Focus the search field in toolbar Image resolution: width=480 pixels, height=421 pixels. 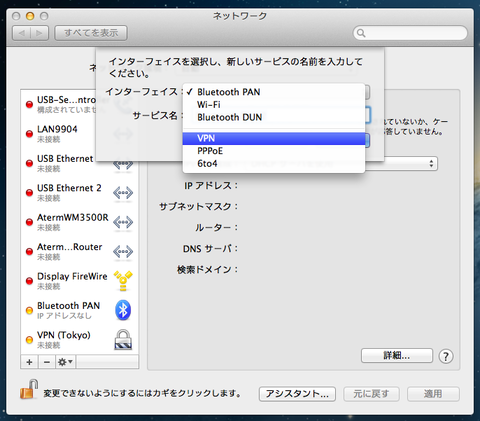pyautogui.click(x=410, y=33)
